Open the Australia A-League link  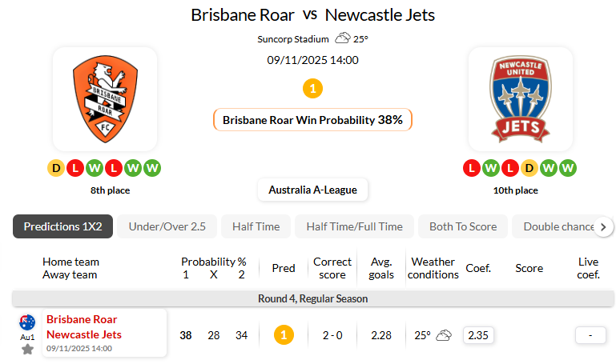coord(312,190)
